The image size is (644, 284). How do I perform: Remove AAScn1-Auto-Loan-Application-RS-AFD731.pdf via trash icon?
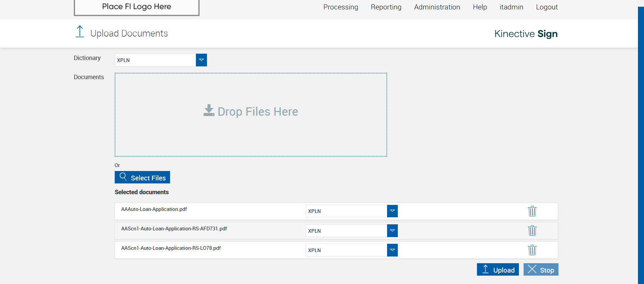[x=532, y=230]
